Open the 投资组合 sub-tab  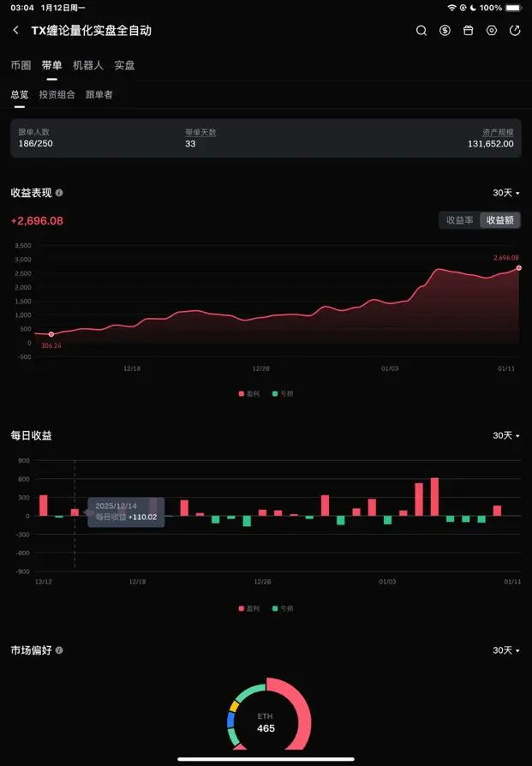[57, 94]
